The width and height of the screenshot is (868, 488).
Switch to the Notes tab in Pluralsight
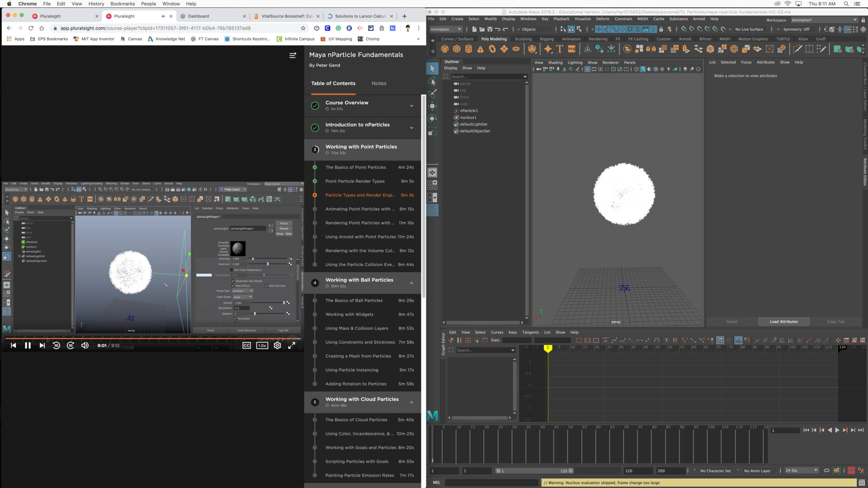[379, 83]
